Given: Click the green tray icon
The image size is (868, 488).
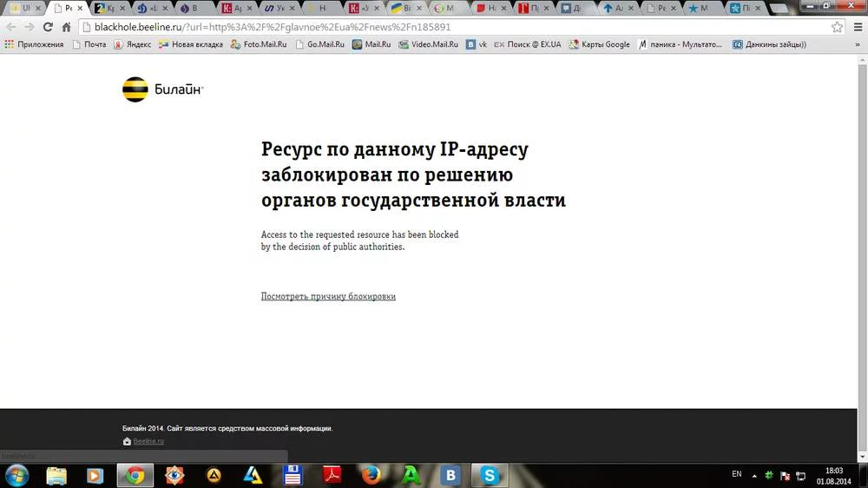Looking at the screenshot, I should tap(769, 475).
